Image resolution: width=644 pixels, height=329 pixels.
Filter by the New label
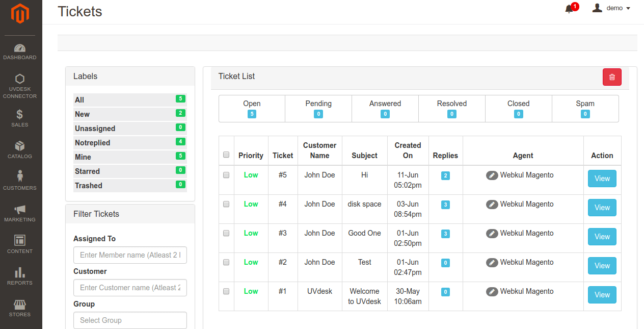point(130,114)
